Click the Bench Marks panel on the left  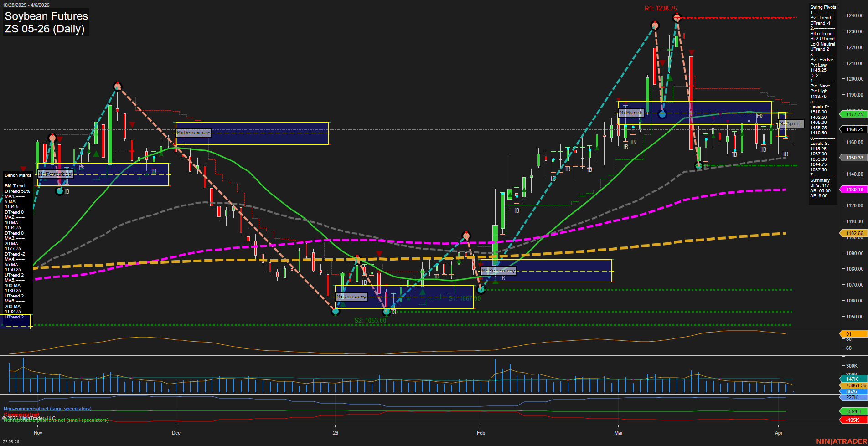coord(18,175)
